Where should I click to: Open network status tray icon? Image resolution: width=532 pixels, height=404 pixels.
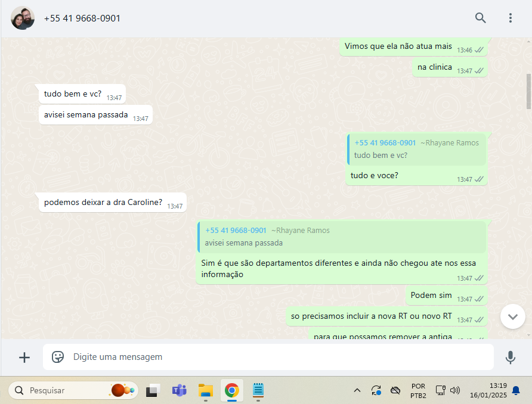440,390
